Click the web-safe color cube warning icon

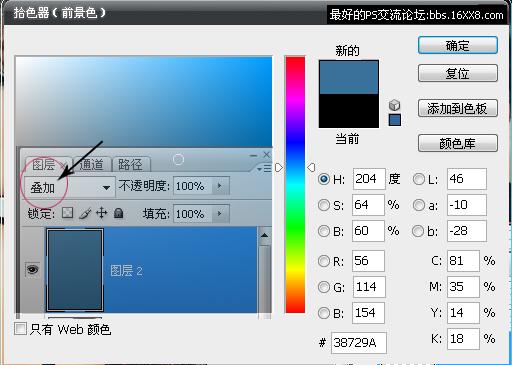(x=394, y=105)
